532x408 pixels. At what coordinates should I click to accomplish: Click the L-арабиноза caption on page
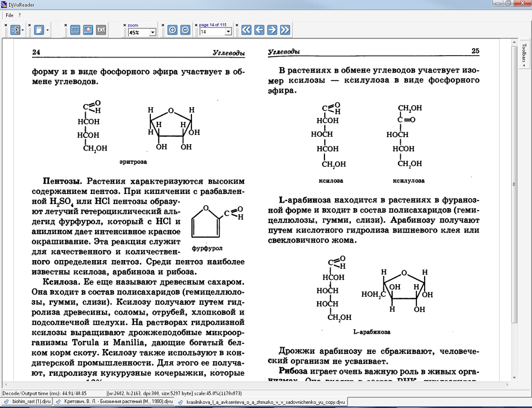[372, 332]
